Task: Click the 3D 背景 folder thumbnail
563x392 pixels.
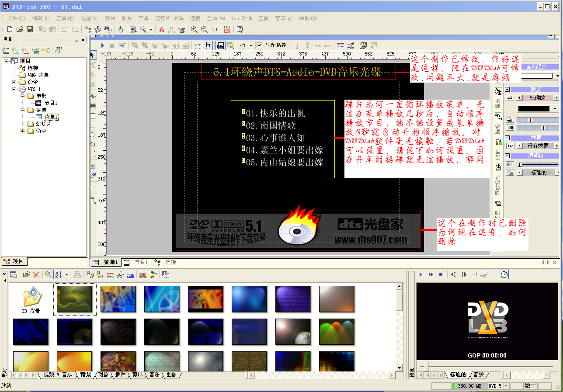Action: pyautogui.click(x=31, y=300)
